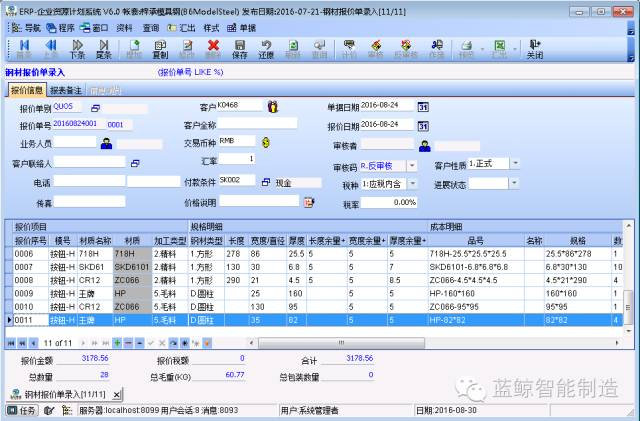Add grid row with green plus button

click(x=117, y=343)
